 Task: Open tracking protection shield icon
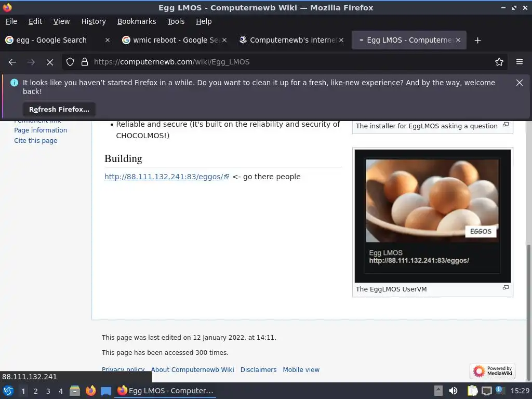[70, 62]
